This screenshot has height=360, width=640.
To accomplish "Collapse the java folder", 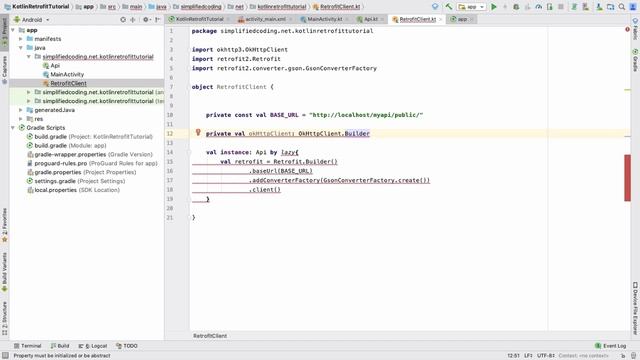I will click(21, 48).
